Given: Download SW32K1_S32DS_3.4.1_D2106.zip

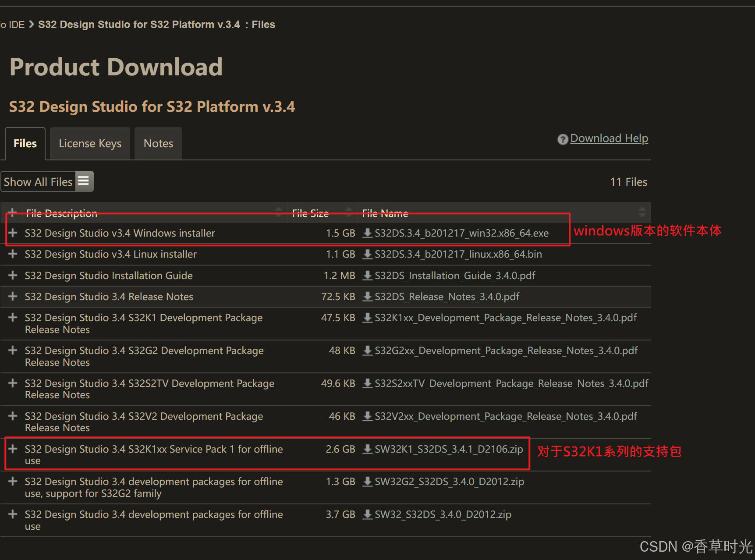Looking at the screenshot, I should point(449,449).
